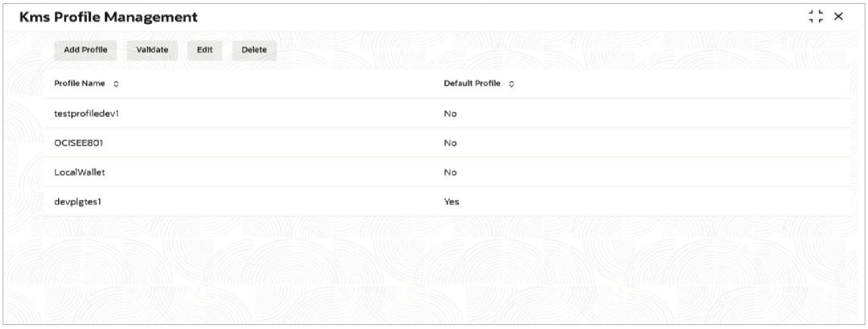Viewport: 868px width, 329px height.
Task: Click the No value for testprofiledev1
Action: 450,114
